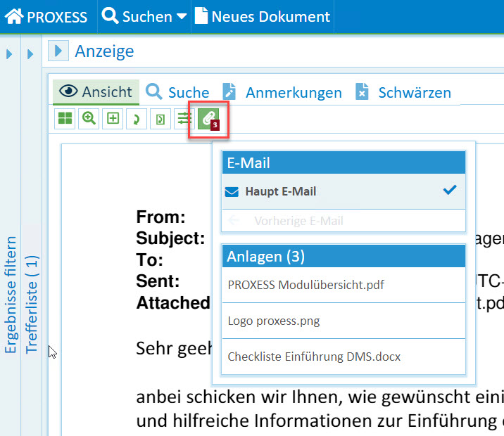Open the viewer settings sliders icon
This screenshot has width=504, height=436.
(x=184, y=120)
